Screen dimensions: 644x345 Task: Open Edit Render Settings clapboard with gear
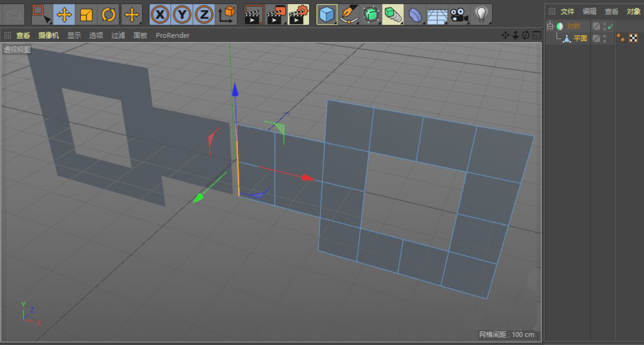298,15
